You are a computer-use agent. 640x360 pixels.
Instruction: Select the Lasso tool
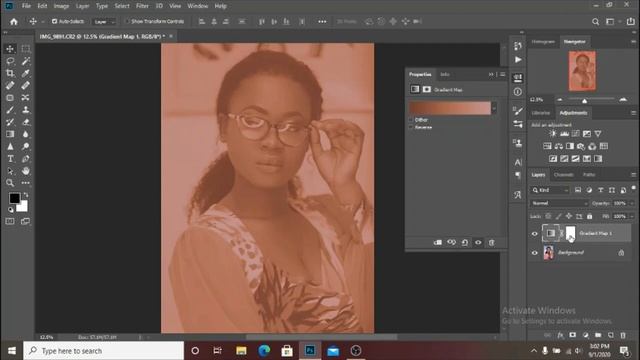click(x=10, y=61)
